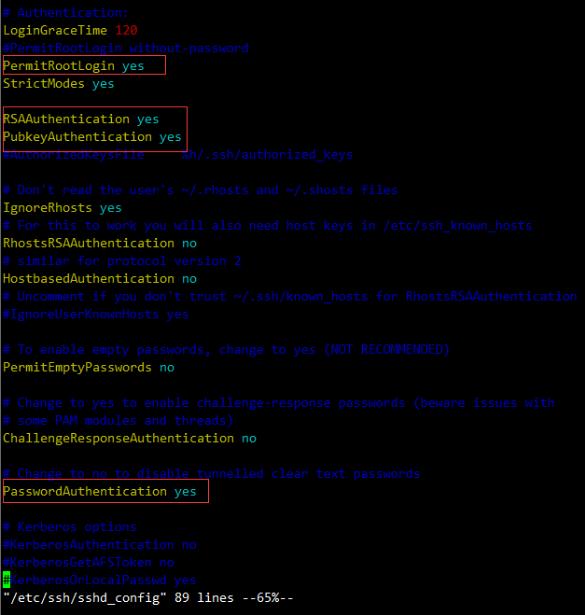585x615 pixels.
Task: Select the ChallengeResponseAuthentication no line
Action: point(129,439)
